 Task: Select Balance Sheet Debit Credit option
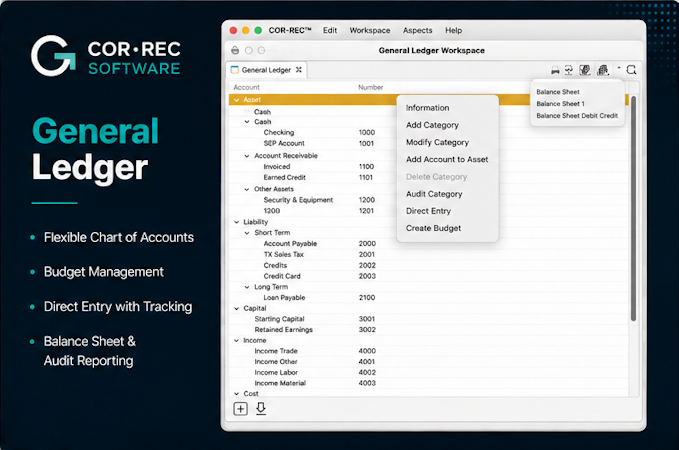(577, 116)
